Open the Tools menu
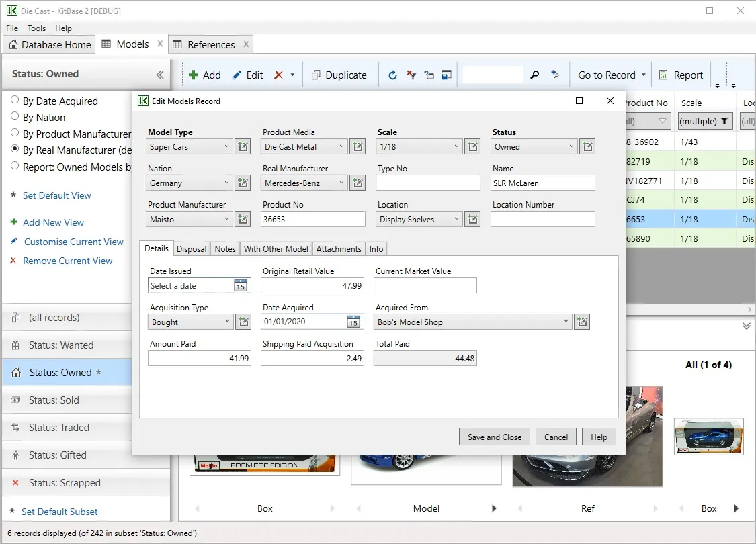This screenshot has height=544, width=756. (x=36, y=28)
